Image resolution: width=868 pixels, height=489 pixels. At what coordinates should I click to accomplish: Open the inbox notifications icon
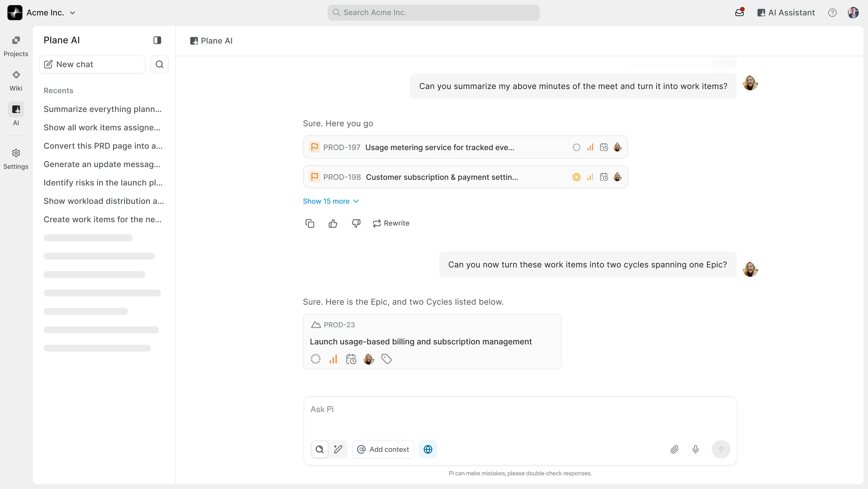tap(739, 12)
